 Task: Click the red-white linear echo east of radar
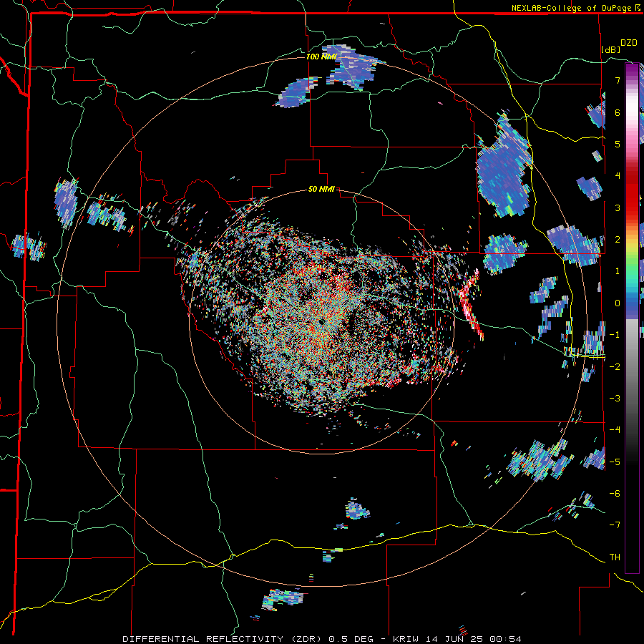(x=471, y=304)
